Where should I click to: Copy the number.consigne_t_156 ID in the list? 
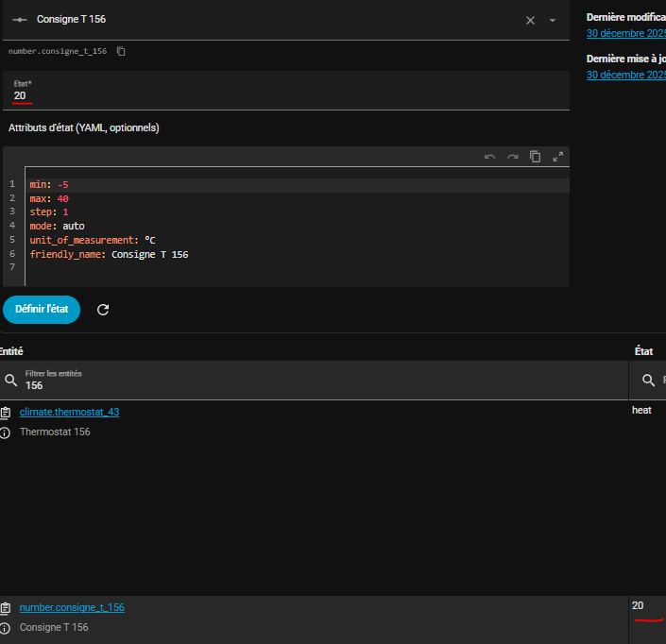coord(7,608)
